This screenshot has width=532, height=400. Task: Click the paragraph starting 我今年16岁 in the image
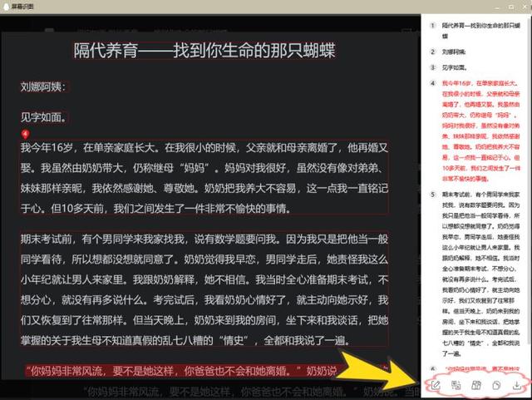click(x=204, y=178)
